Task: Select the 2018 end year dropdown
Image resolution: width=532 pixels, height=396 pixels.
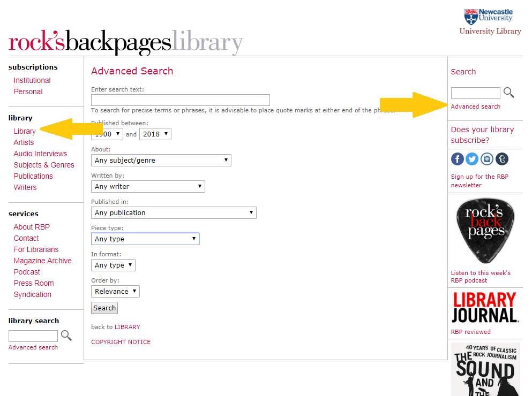Action: tap(155, 134)
